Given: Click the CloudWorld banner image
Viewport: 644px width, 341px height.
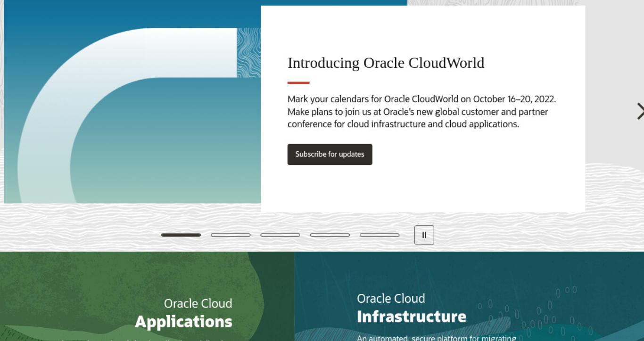Looking at the screenshot, I should click(x=132, y=102).
